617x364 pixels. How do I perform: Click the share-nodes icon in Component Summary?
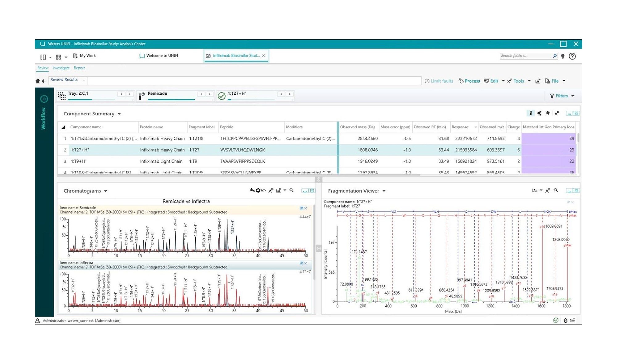coord(539,113)
